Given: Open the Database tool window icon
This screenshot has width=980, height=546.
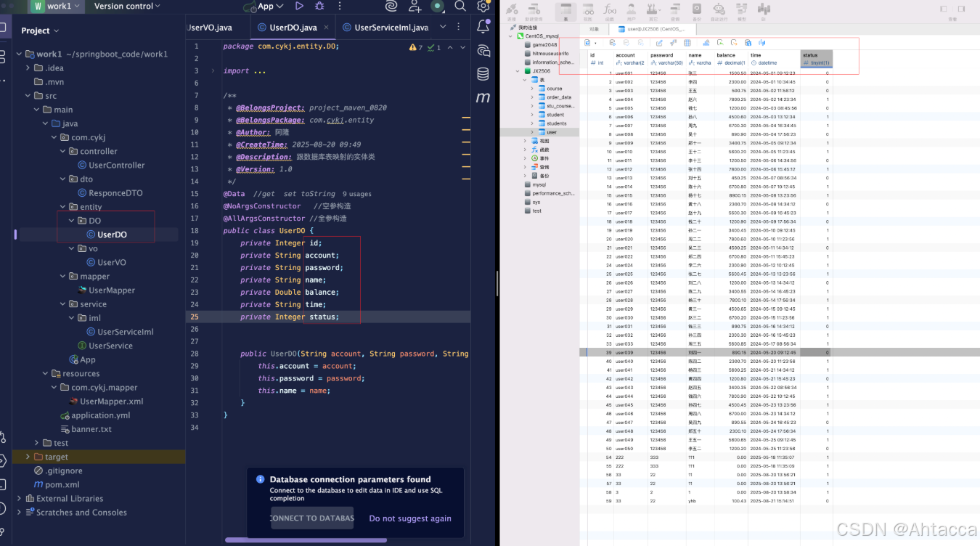Looking at the screenshot, I should click(x=483, y=73).
